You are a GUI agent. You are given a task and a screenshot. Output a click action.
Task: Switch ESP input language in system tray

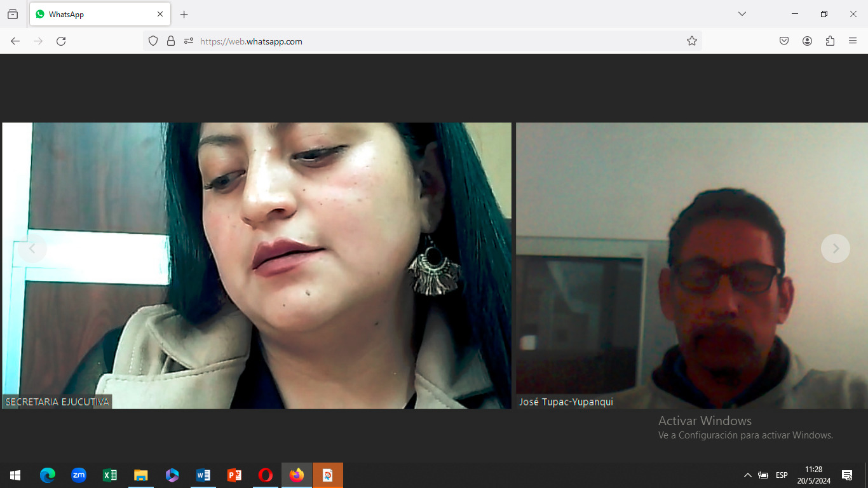pyautogui.click(x=782, y=475)
